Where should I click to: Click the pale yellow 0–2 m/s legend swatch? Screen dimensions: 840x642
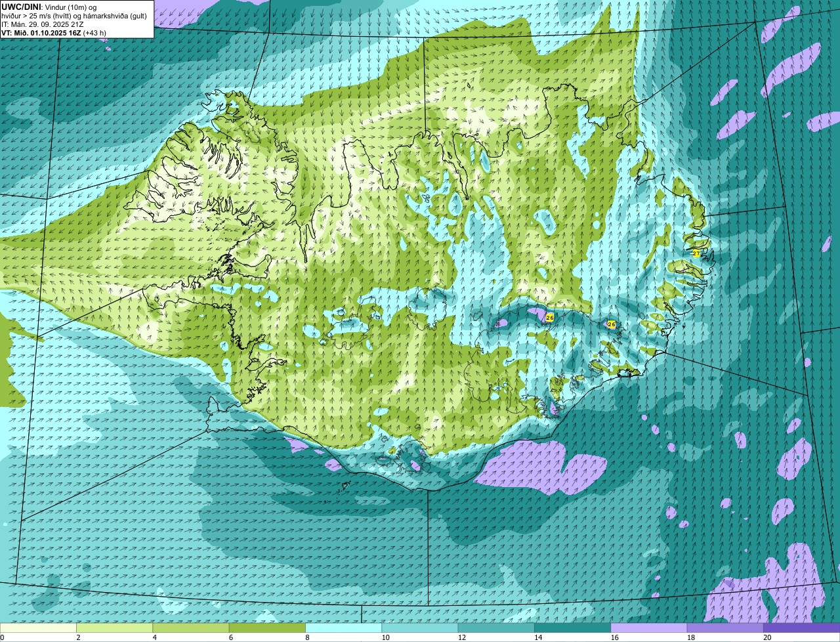tap(38, 628)
